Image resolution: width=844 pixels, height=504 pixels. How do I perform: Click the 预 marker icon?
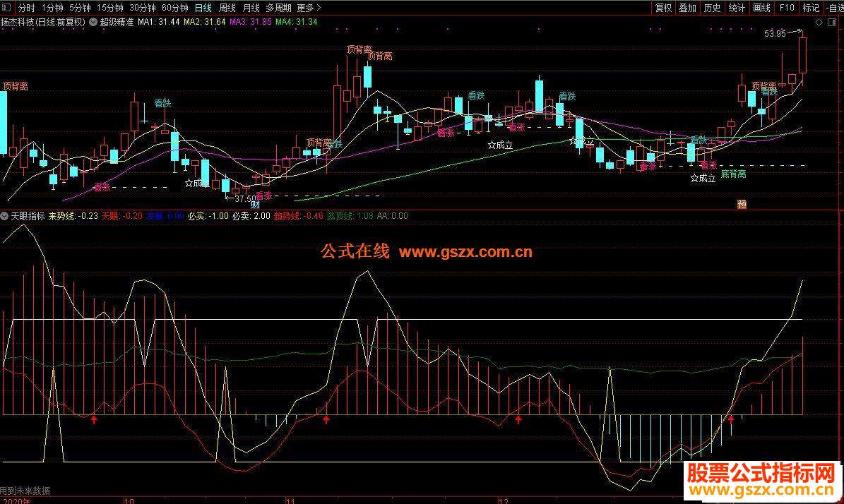(x=742, y=205)
